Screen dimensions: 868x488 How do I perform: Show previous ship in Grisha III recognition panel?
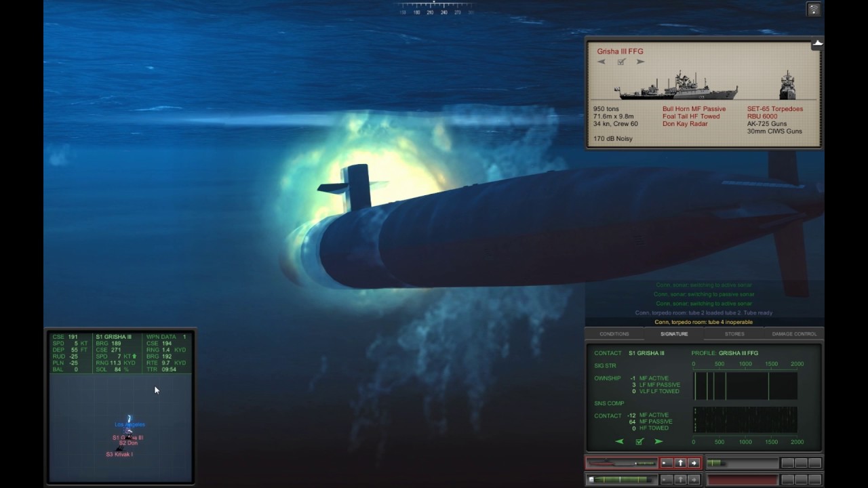coord(601,62)
